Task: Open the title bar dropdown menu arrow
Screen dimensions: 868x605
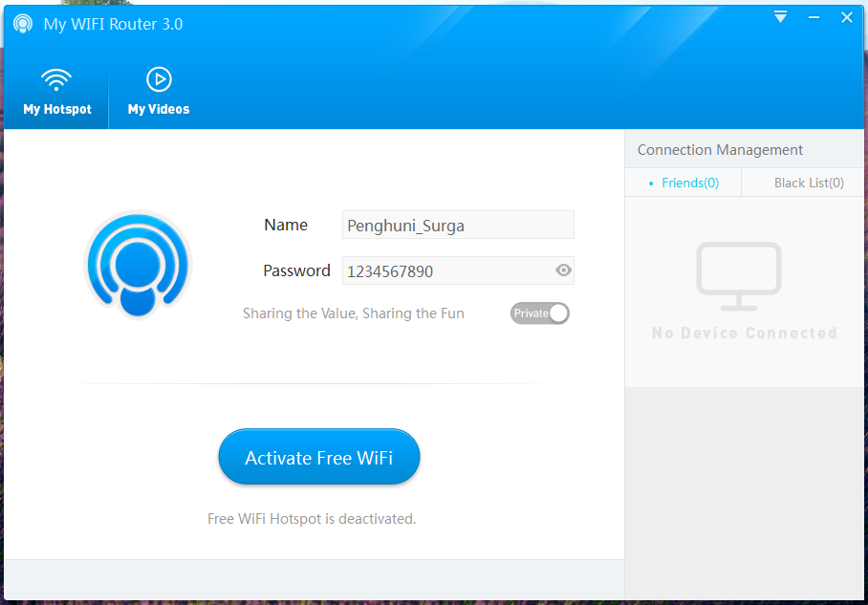Action: 781,17
